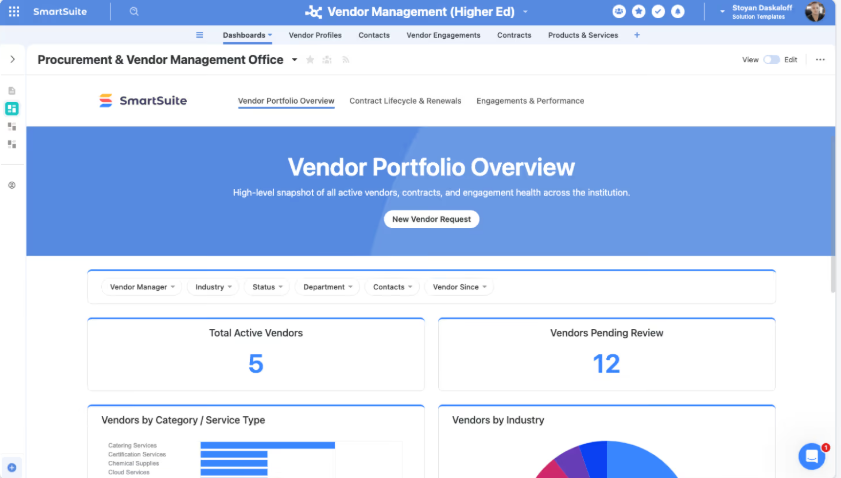Click the Catering Services bar
841x478 pixels.
(268, 445)
